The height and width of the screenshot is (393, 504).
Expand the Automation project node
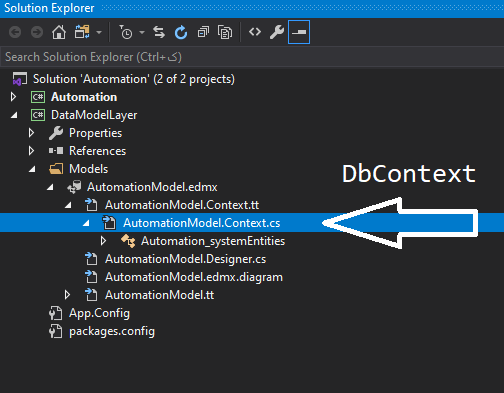click(x=13, y=97)
